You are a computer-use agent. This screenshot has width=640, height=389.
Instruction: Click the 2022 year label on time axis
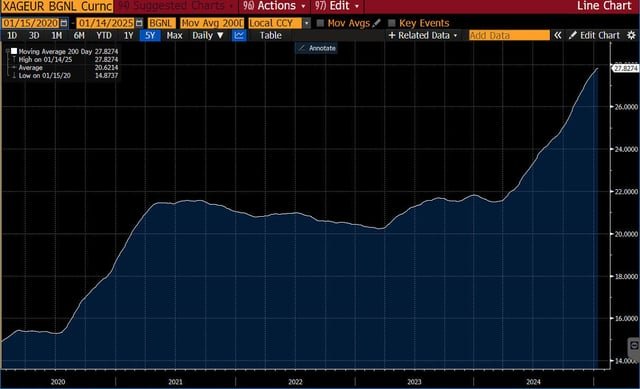click(295, 382)
